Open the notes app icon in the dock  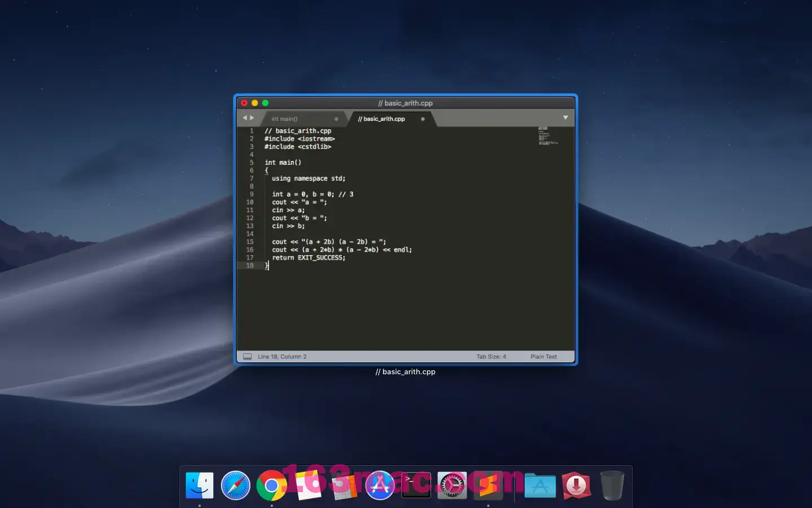[308, 485]
